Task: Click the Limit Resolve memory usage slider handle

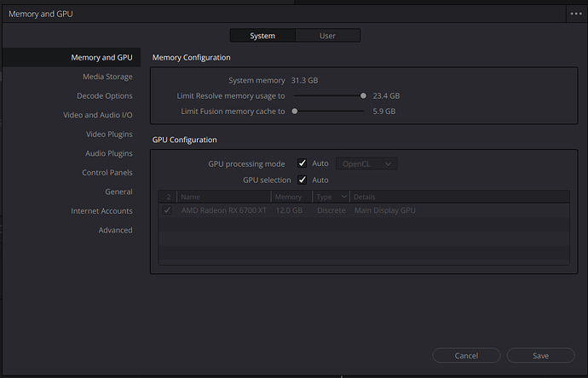Action: [363, 96]
